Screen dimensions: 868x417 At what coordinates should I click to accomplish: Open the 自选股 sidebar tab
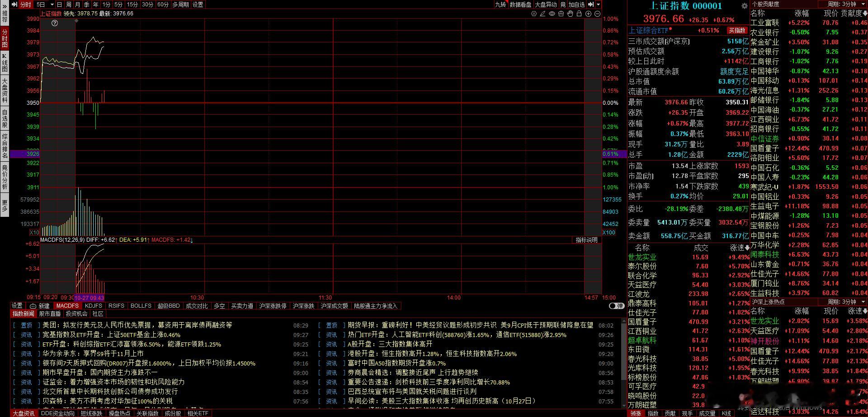point(5,118)
